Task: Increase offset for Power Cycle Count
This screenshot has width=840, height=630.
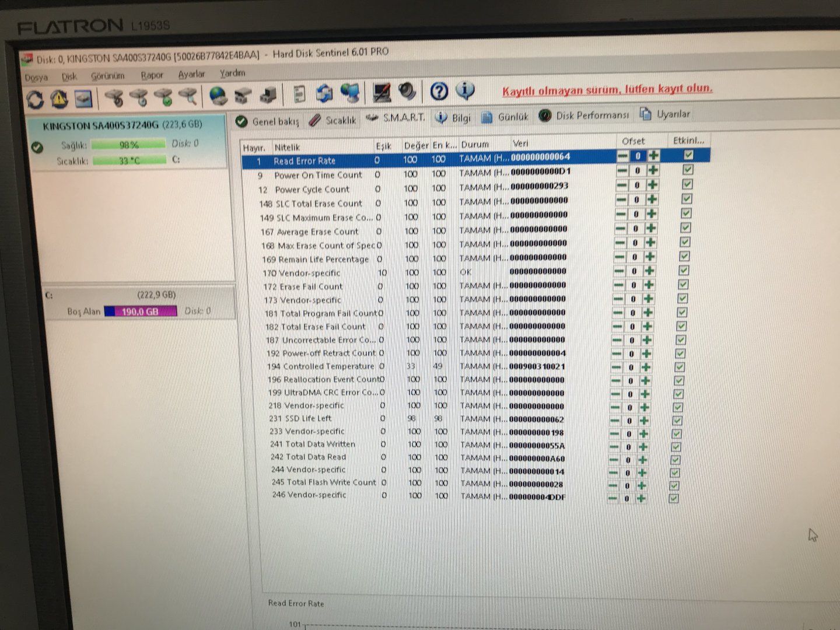Action: [x=652, y=184]
